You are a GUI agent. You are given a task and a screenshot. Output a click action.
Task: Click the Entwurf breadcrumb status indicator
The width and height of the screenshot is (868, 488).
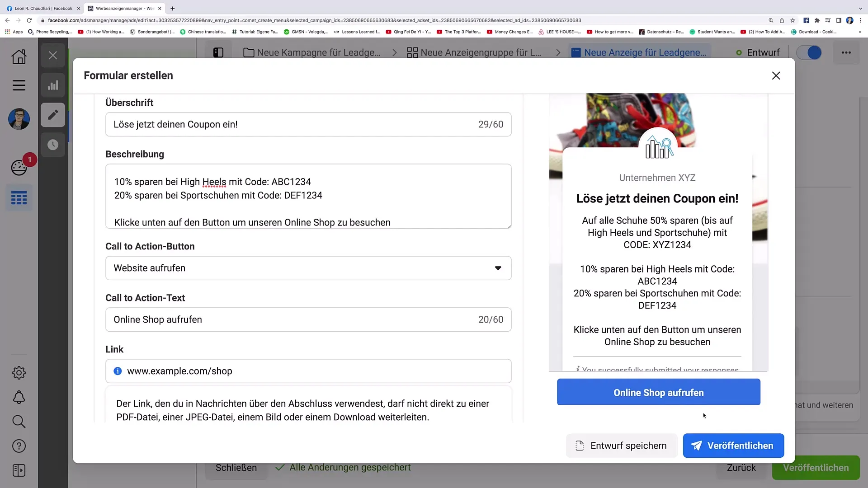click(759, 52)
